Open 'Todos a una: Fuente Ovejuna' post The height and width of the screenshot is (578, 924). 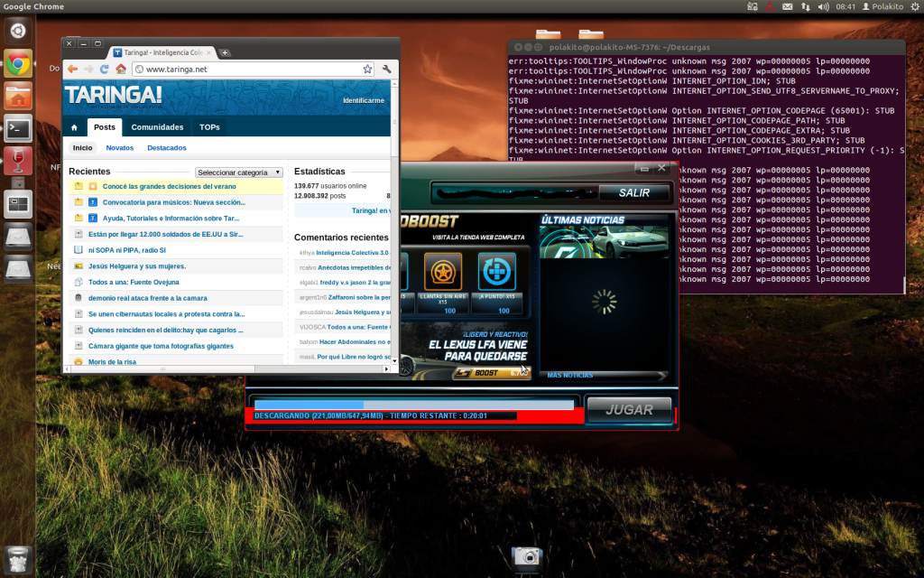tap(134, 282)
